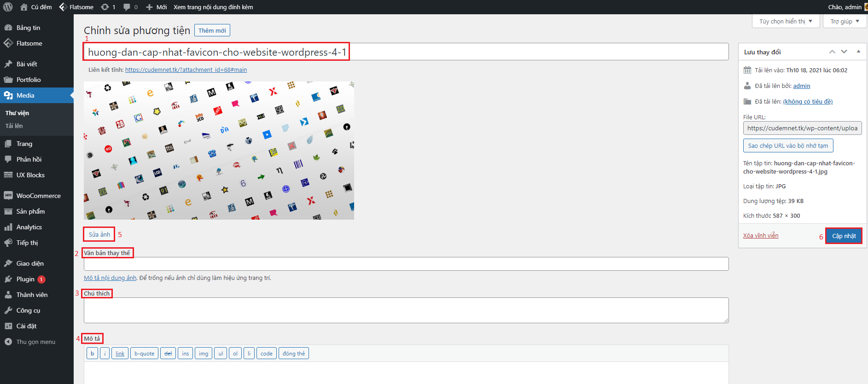Click the i italic quicktag button
This screenshot has width=868, height=384.
pos(105,354)
